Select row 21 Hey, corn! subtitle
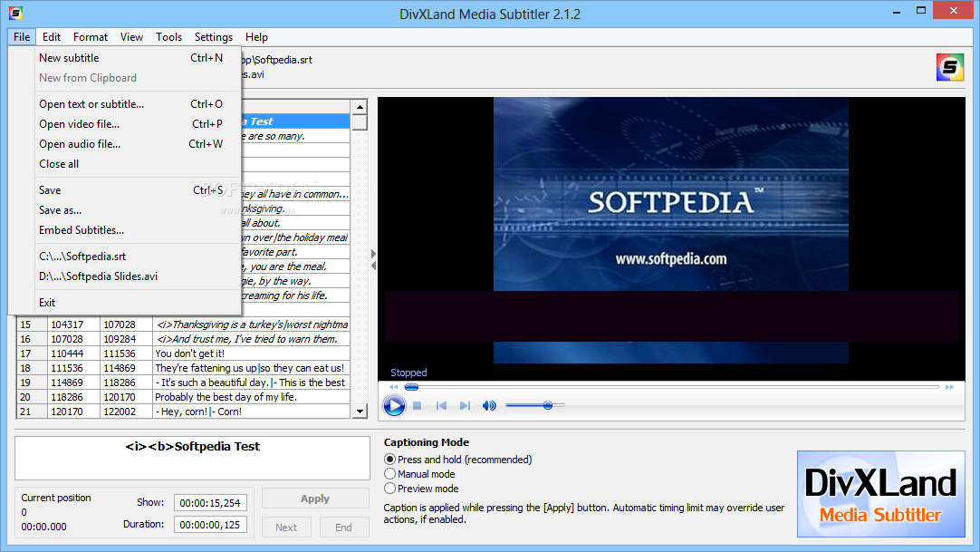Screen dimensions: 980x552 pos(182,412)
